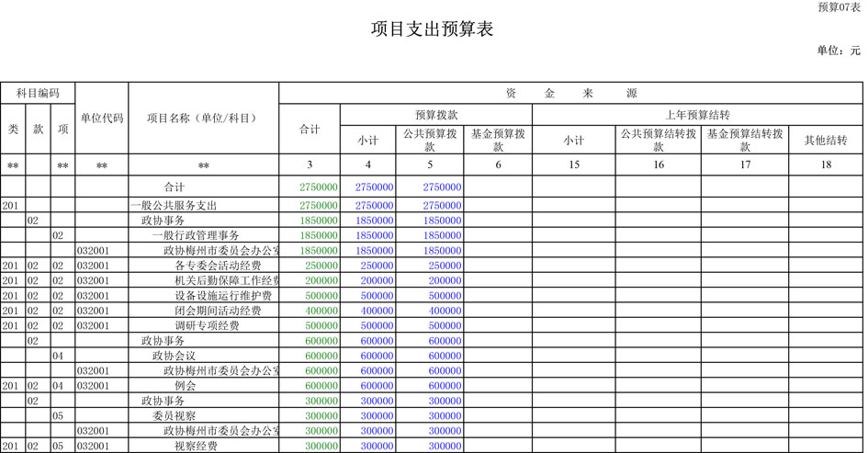Select the 设备设施运行维护费 project cell
868x453 pixels.
click(x=223, y=296)
